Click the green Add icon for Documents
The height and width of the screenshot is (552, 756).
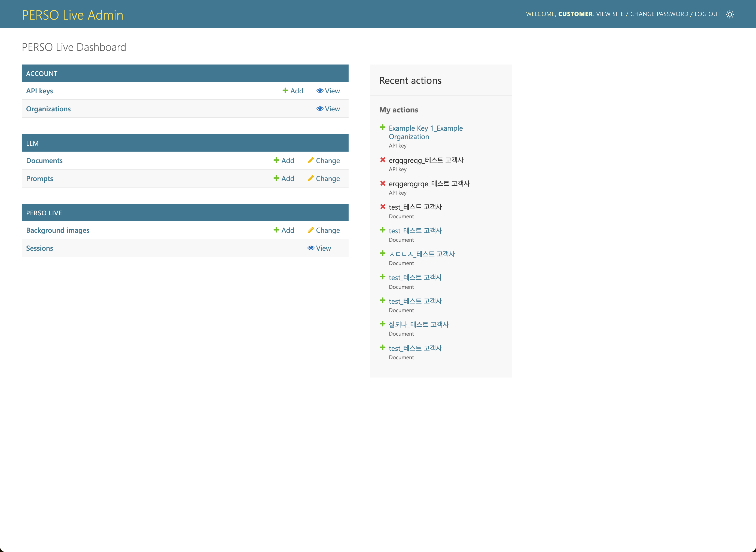(x=276, y=160)
